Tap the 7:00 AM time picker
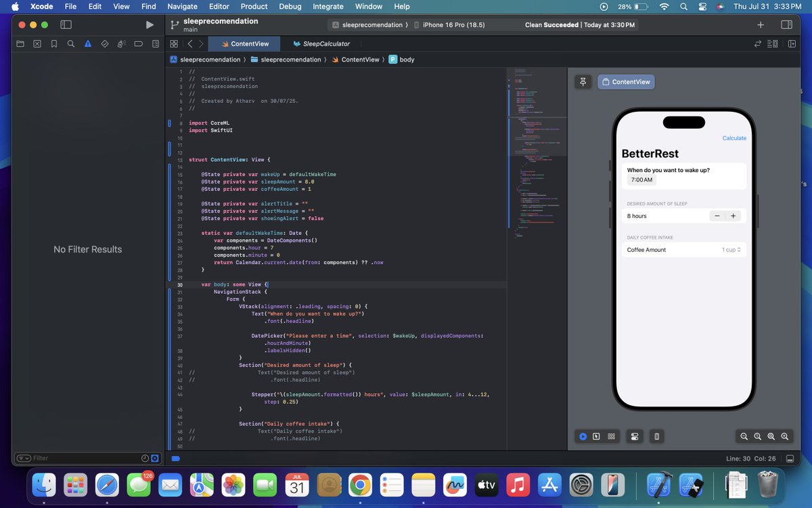 point(641,180)
